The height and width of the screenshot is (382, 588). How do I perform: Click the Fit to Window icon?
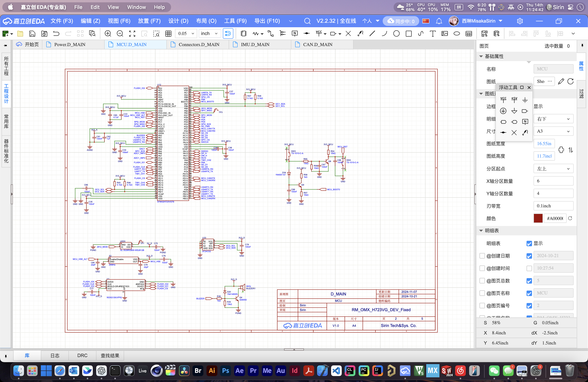click(132, 34)
